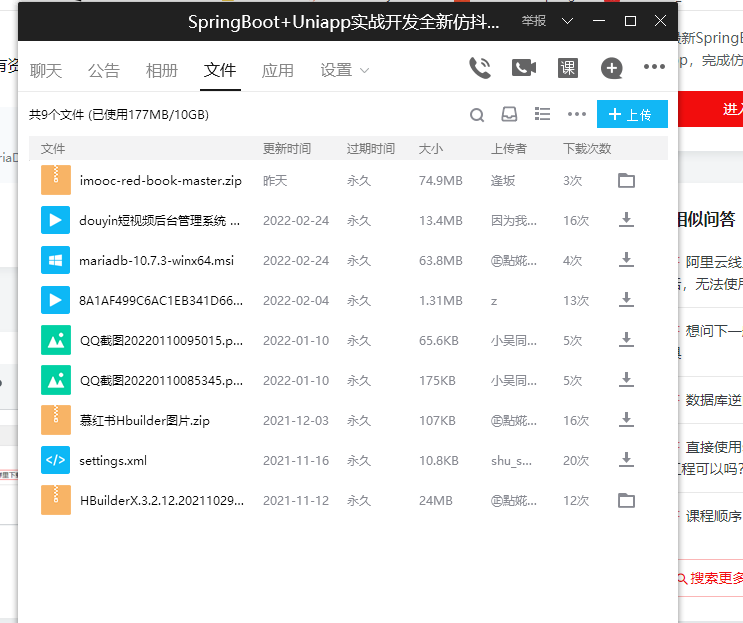
Task: Click the zip icon of imooc-red-book-master
Action: [56, 180]
